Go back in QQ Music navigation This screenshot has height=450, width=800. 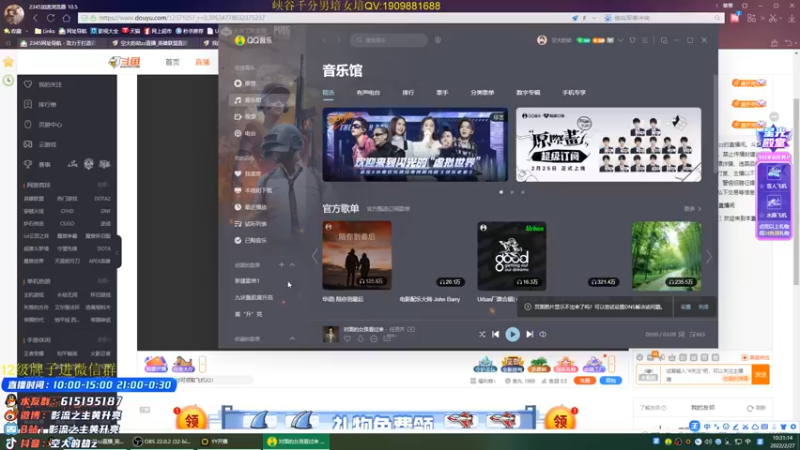coord(324,40)
